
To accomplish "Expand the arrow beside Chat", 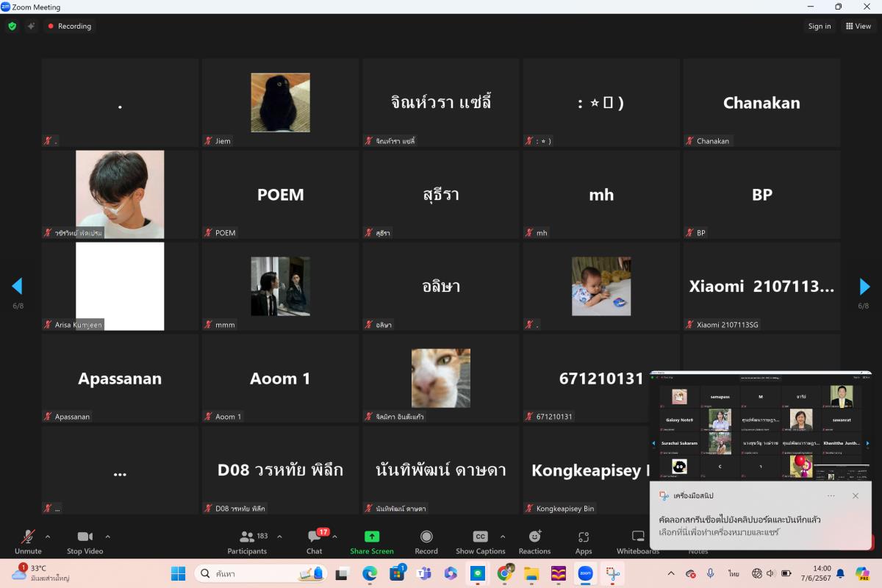I will point(334,537).
